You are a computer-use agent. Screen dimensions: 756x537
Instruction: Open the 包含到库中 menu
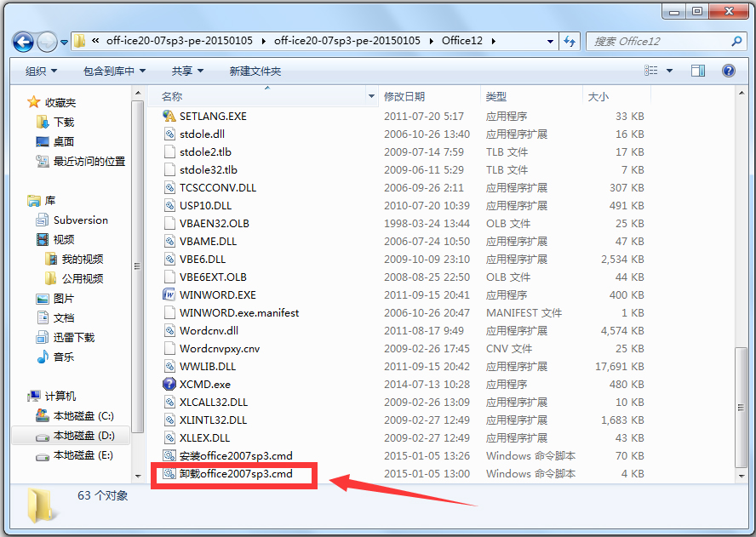pos(114,71)
